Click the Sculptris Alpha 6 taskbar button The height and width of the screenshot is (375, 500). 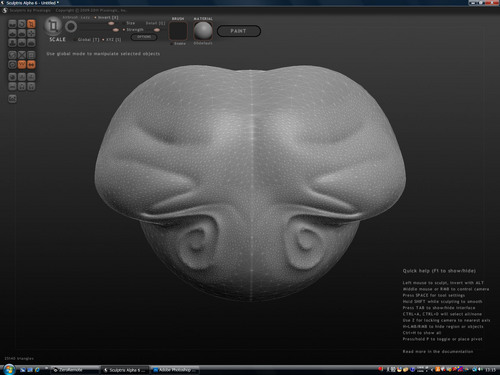point(125,370)
